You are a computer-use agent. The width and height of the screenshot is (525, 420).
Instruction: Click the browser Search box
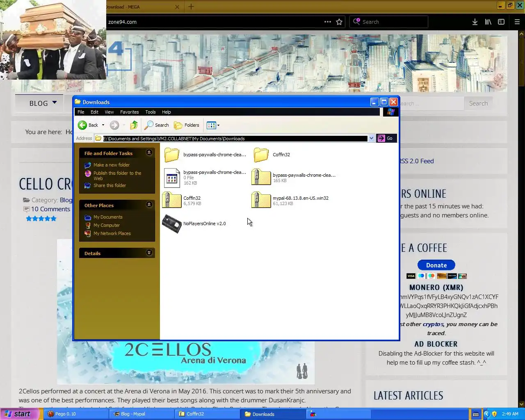(x=389, y=22)
